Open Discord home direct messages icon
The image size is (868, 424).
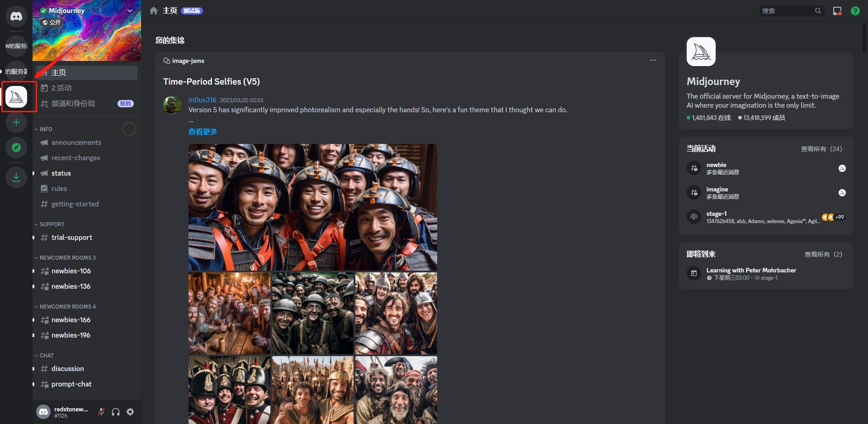pos(16,17)
